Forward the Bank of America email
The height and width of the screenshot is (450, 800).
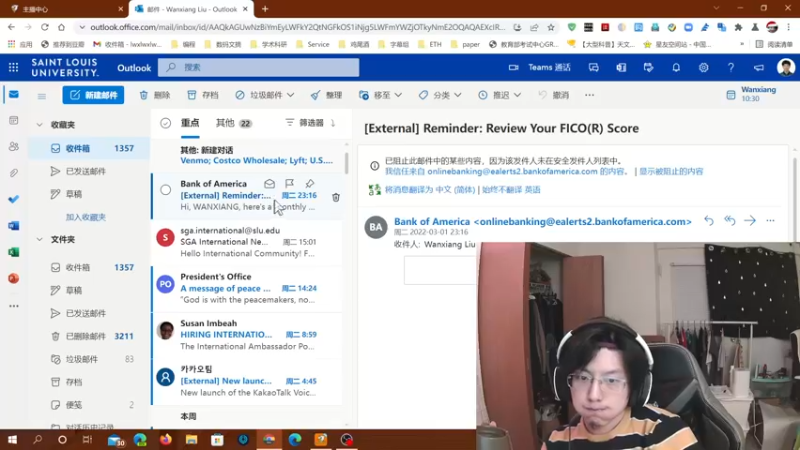click(750, 220)
